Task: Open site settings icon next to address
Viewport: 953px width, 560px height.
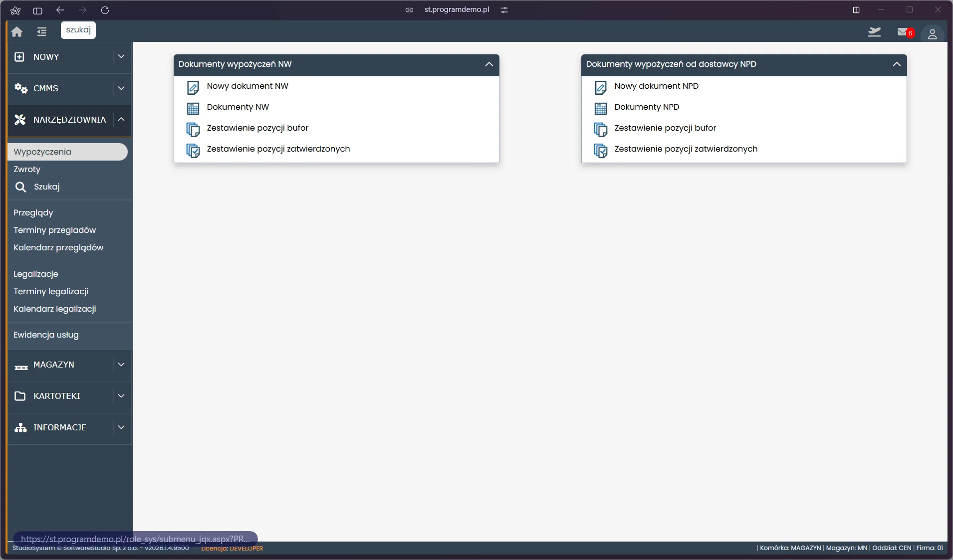Action: pyautogui.click(x=504, y=10)
